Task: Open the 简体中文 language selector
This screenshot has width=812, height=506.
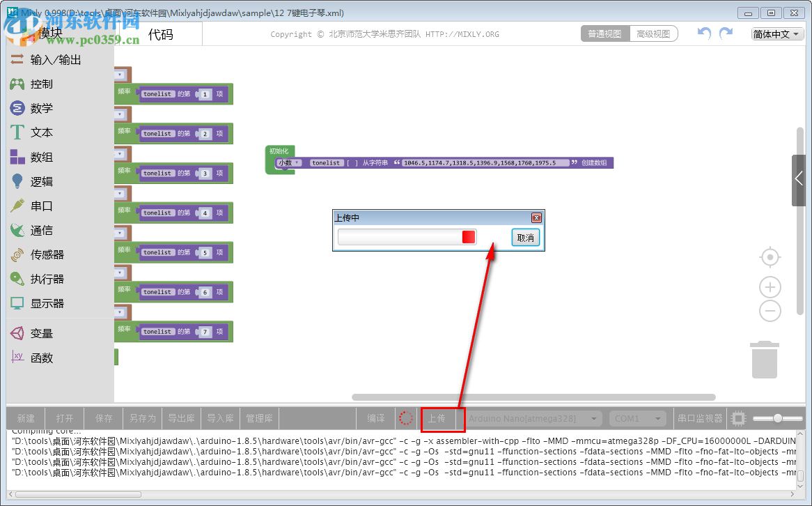Action: [775, 33]
